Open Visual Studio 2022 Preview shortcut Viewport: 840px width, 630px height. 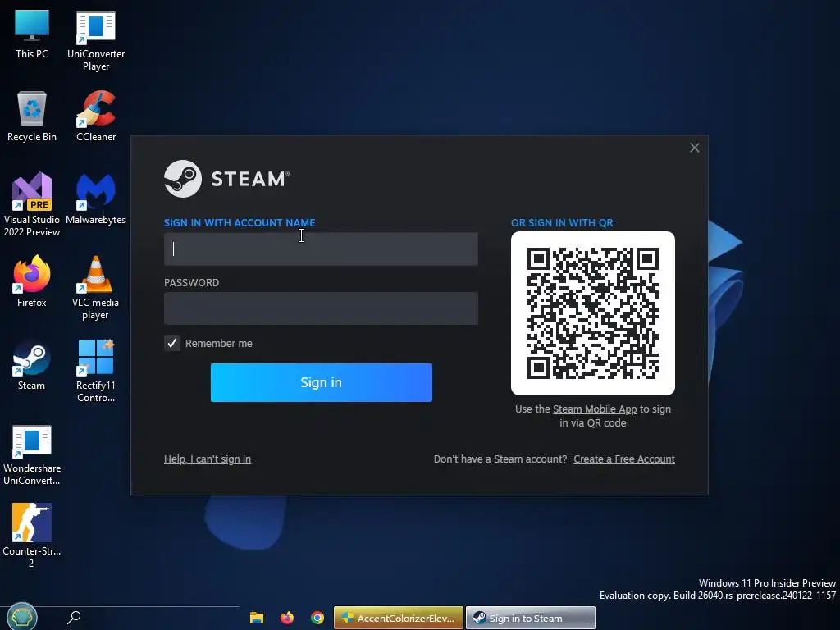(32, 204)
